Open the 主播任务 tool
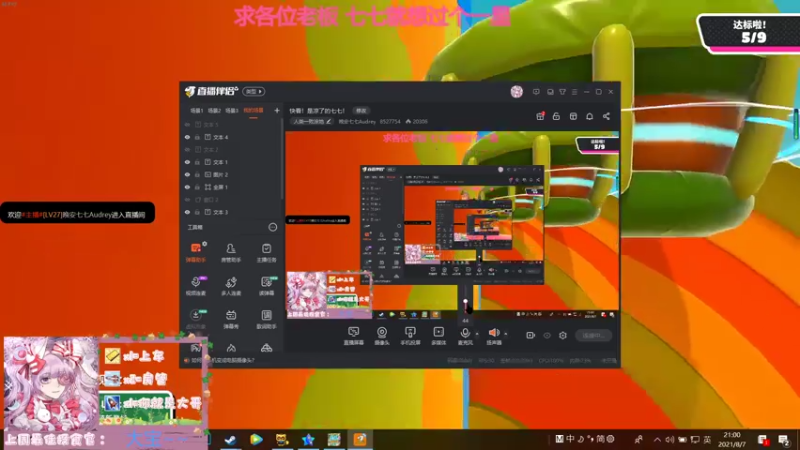Viewport: 800px width, 450px height. [266, 252]
